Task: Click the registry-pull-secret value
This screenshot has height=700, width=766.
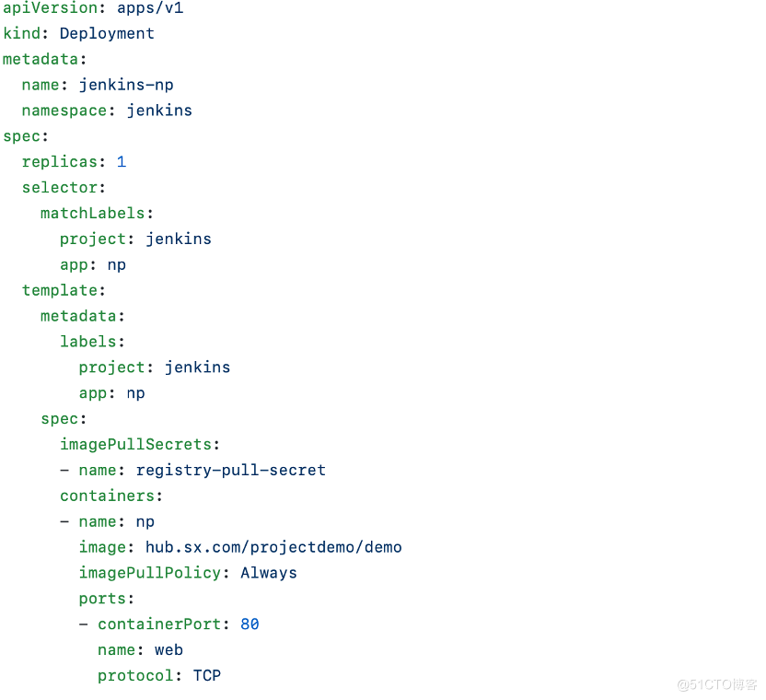Action: (230, 470)
